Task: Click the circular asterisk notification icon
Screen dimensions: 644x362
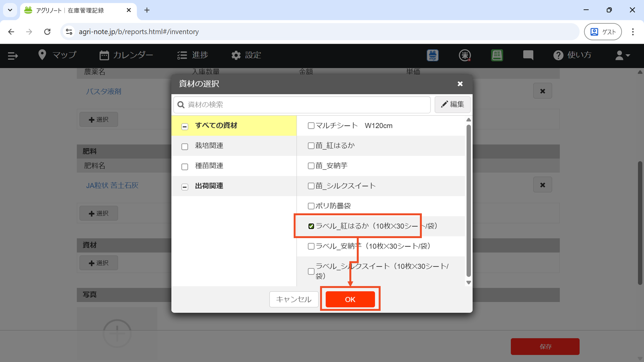Action: click(465, 55)
